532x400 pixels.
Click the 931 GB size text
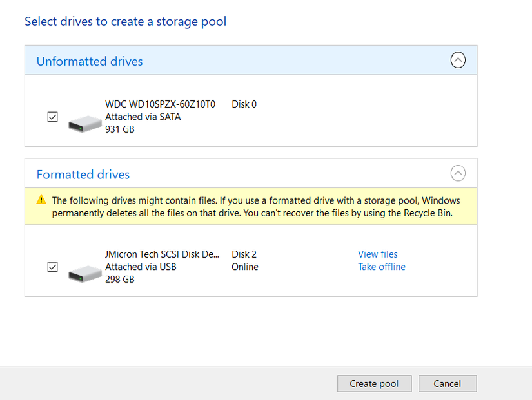tap(120, 129)
